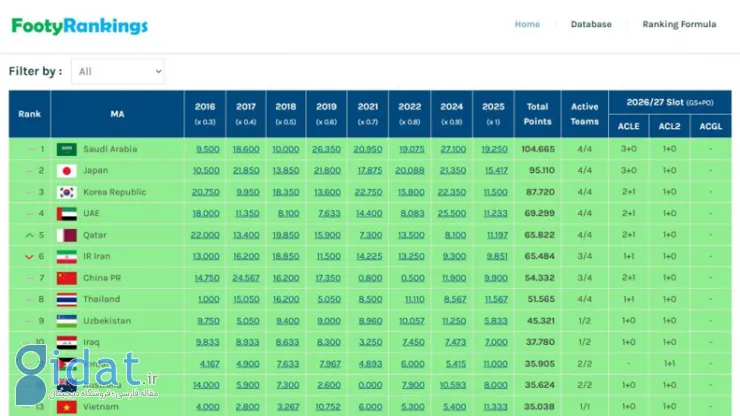The width and height of the screenshot is (740, 416).
Task: Open China PR's 2017 score 24.567
Action: [246, 278]
